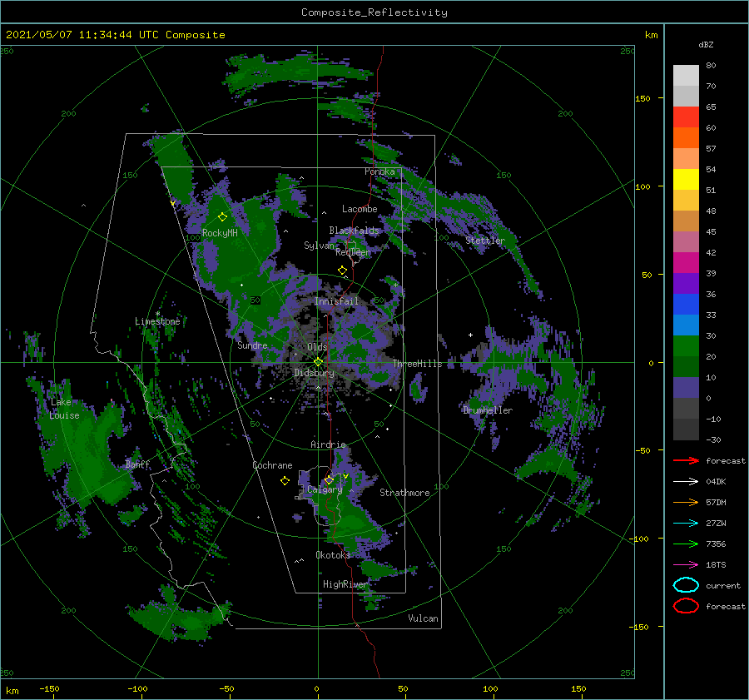Click the Calgary city label
The image size is (749, 700).
pyautogui.click(x=325, y=489)
